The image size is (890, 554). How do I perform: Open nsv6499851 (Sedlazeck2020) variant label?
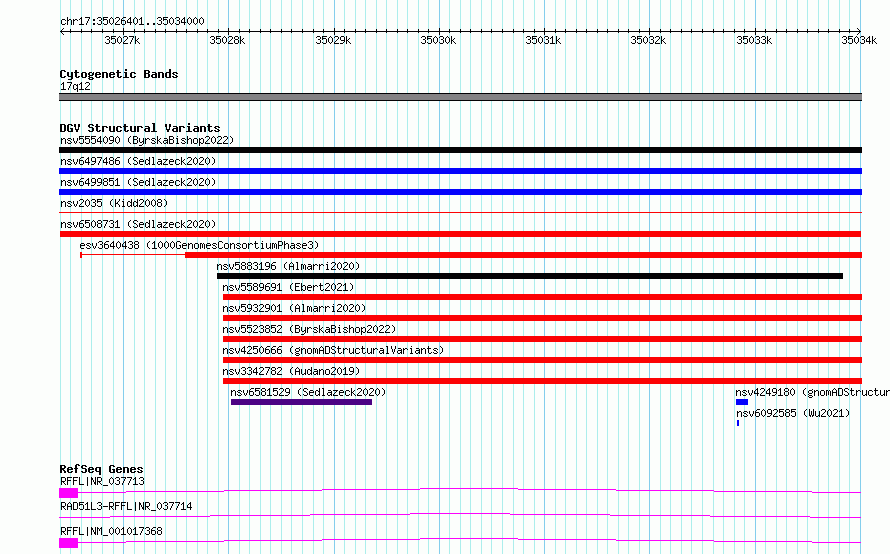138,182
